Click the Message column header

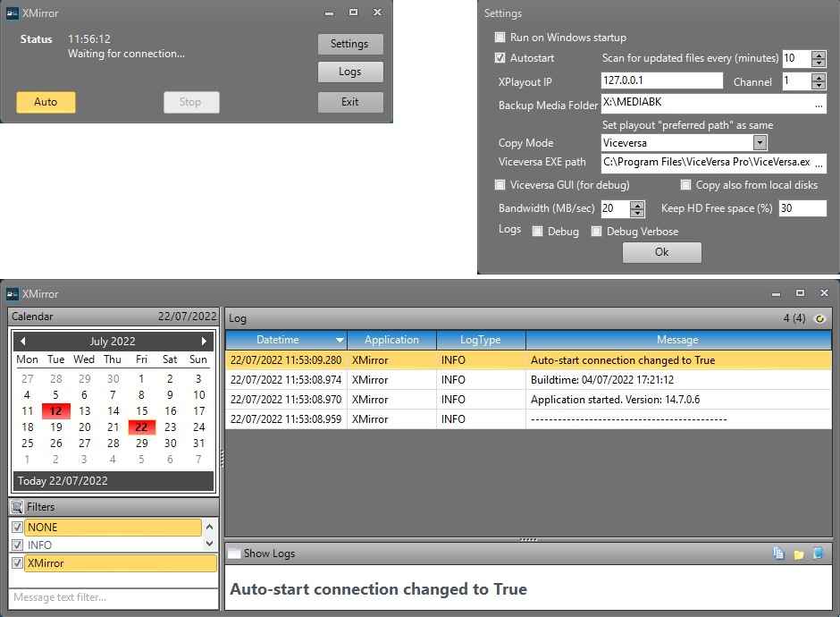677,340
